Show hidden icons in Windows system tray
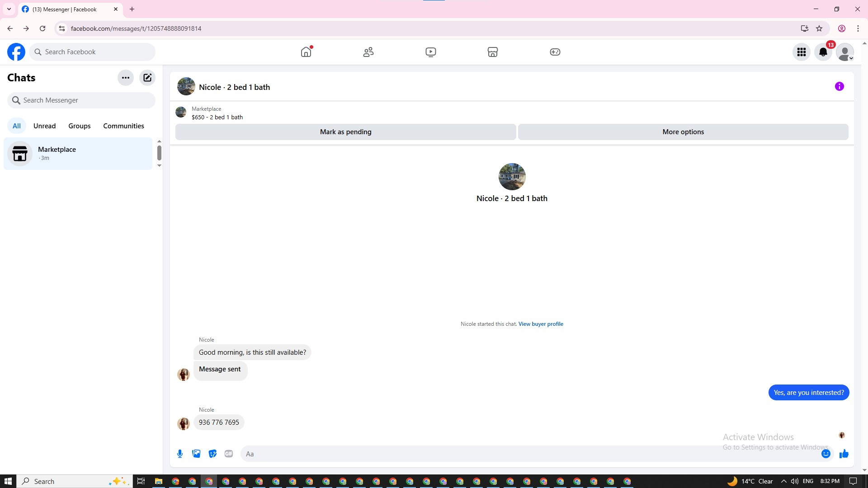 pos(783,481)
